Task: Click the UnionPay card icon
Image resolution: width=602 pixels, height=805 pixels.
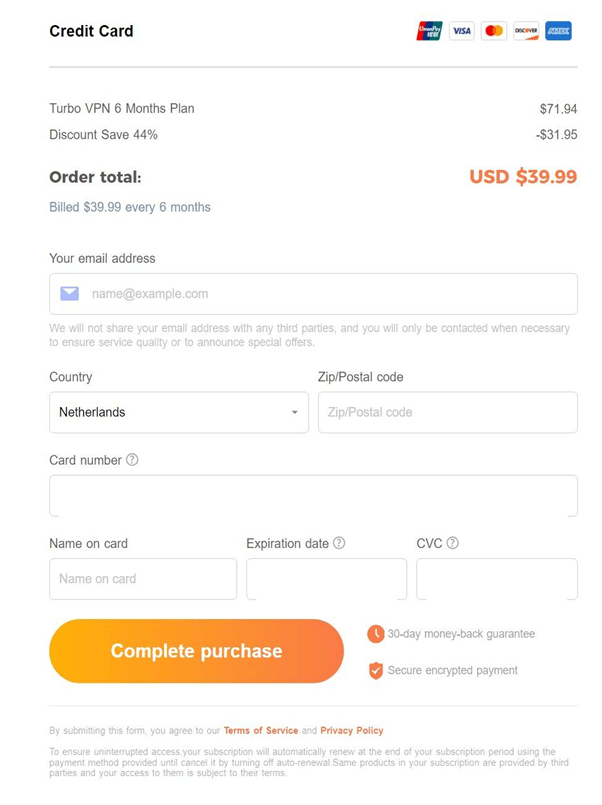Action: click(x=429, y=31)
